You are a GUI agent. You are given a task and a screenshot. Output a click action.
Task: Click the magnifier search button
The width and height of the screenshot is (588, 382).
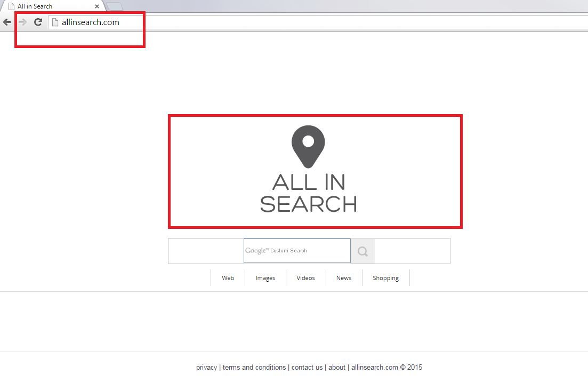pos(363,251)
